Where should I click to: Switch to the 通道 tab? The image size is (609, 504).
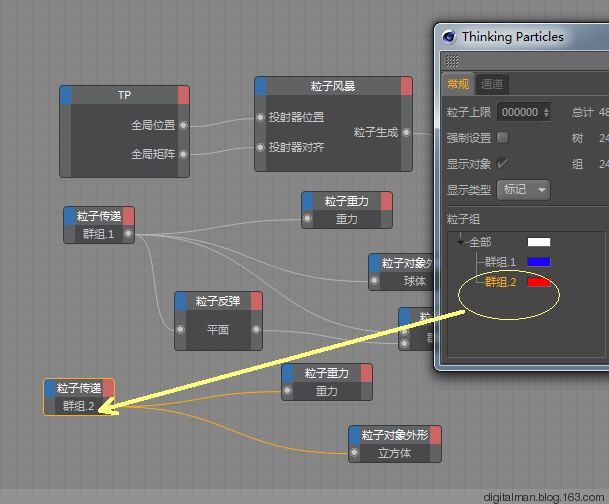[492, 84]
